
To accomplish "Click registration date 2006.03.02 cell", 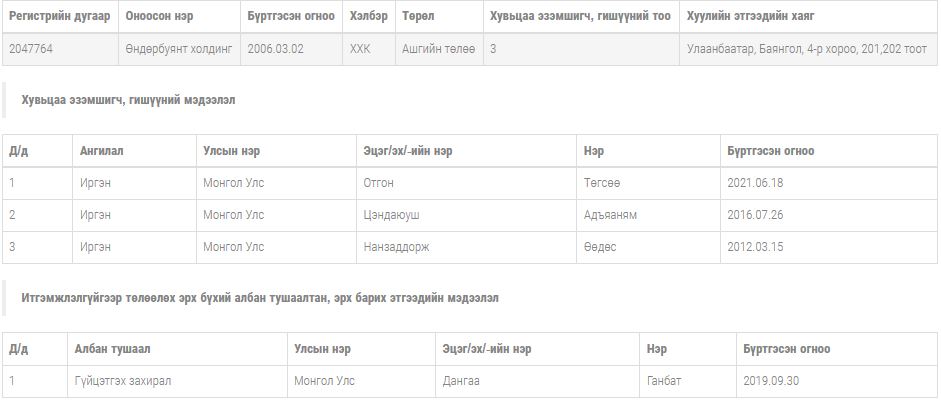I will (275, 49).
